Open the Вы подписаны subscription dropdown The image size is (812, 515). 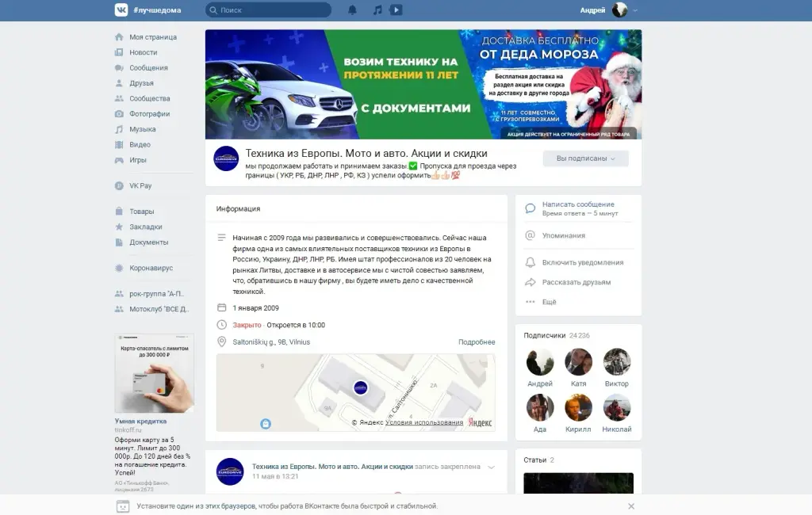point(586,158)
